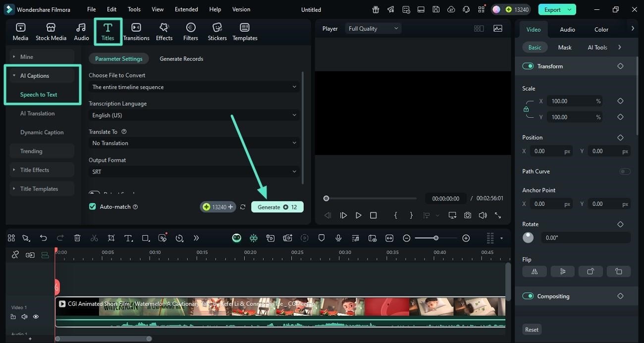Click the Rotate angle field 0.00°

point(586,238)
